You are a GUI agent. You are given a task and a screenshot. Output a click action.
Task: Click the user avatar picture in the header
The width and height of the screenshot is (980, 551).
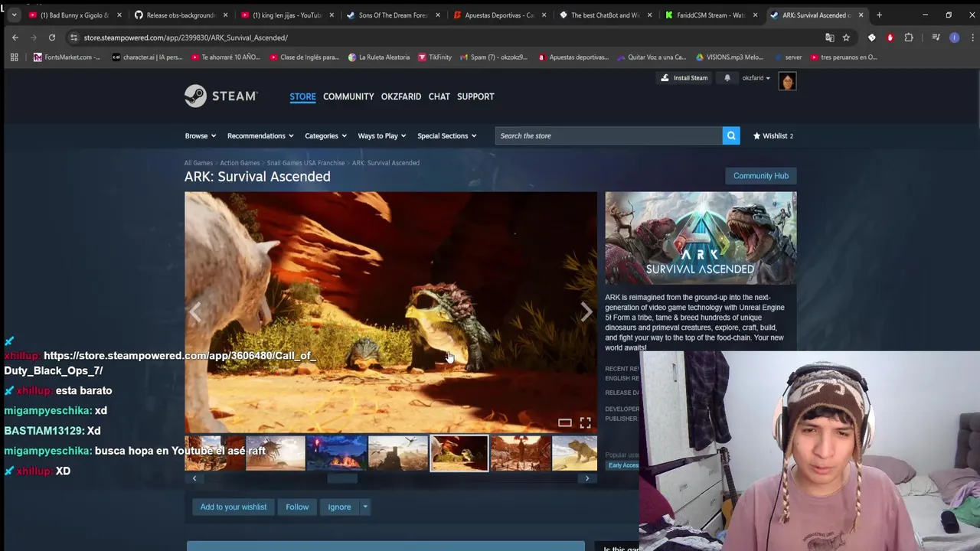coord(787,81)
